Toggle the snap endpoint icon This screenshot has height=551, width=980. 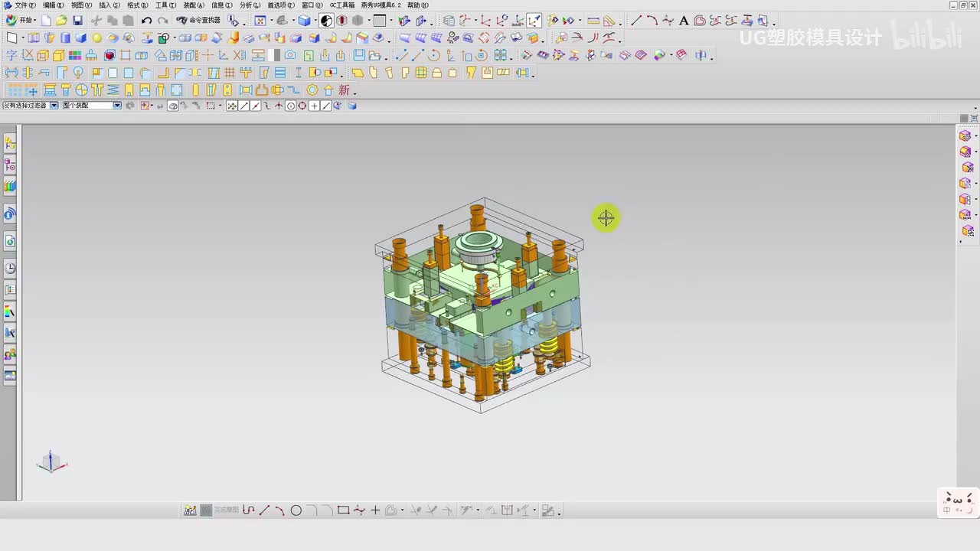pyautogui.click(x=244, y=106)
